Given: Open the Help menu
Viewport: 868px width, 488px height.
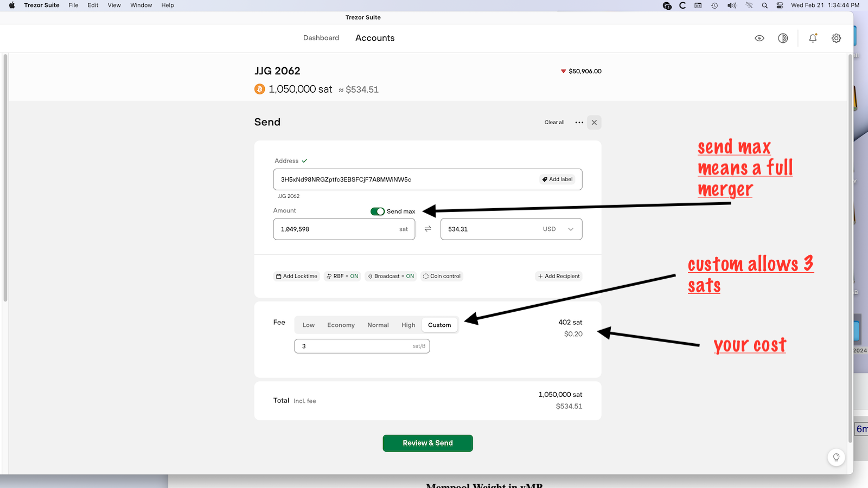Looking at the screenshot, I should click(168, 5).
